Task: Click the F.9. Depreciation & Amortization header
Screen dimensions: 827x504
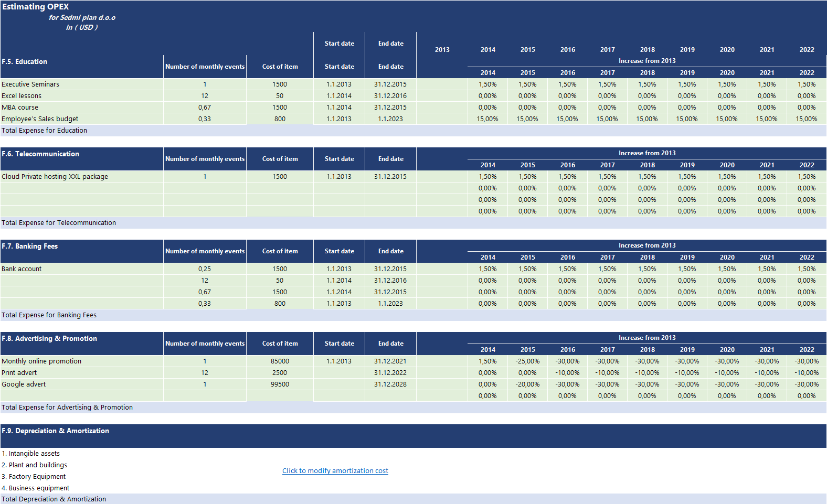Action: coord(56,431)
